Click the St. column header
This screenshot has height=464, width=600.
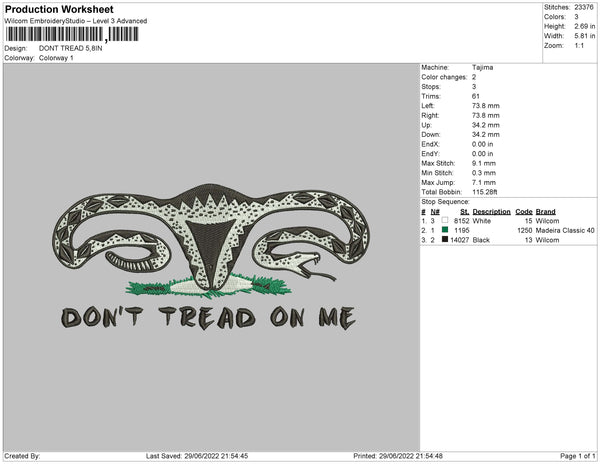[x=464, y=212]
